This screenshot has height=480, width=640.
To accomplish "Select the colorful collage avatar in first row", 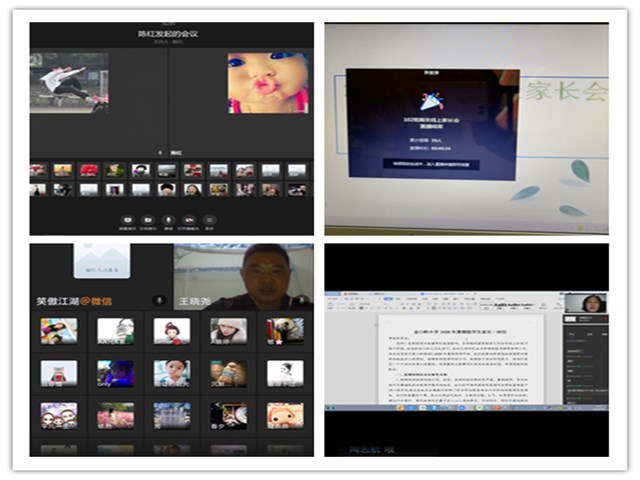I will click(x=59, y=331).
